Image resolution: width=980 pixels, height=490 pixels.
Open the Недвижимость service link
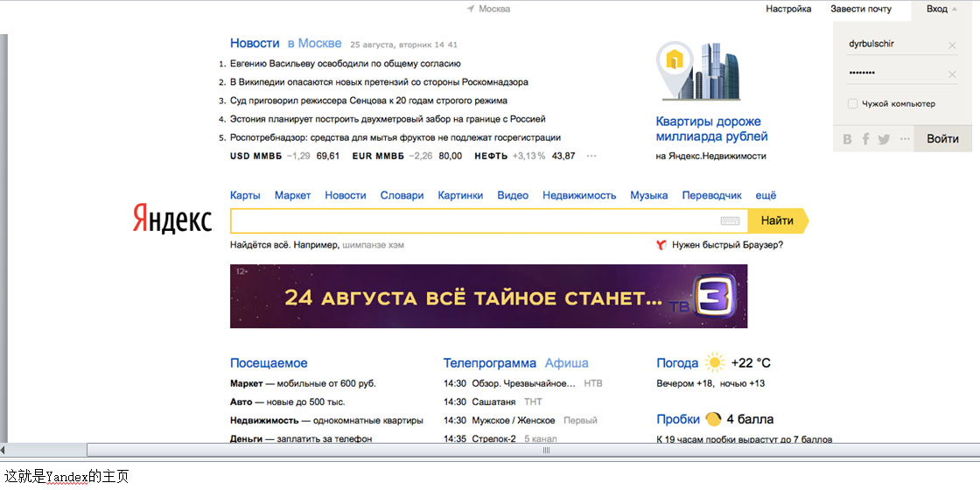(x=579, y=195)
